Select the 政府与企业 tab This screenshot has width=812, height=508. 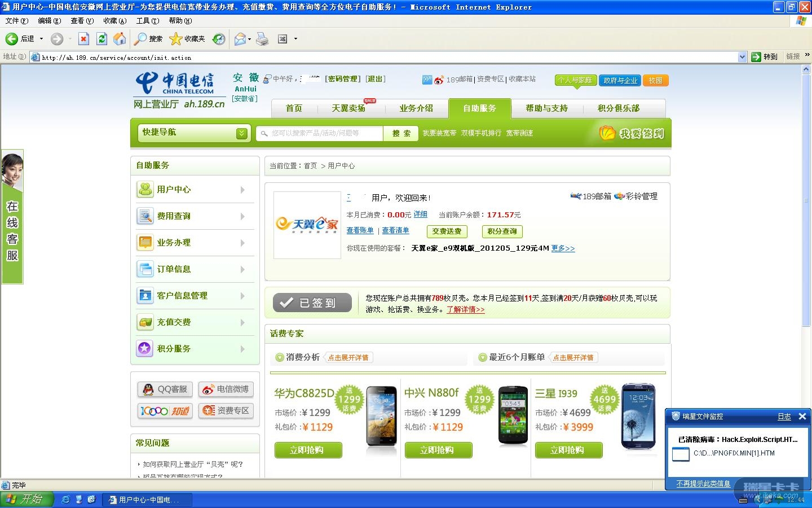620,80
